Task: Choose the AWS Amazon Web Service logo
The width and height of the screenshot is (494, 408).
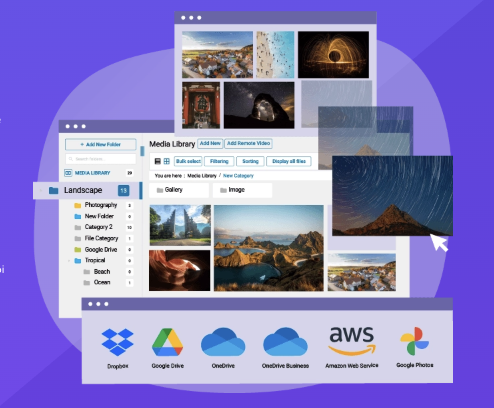Action: tap(352, 341)
